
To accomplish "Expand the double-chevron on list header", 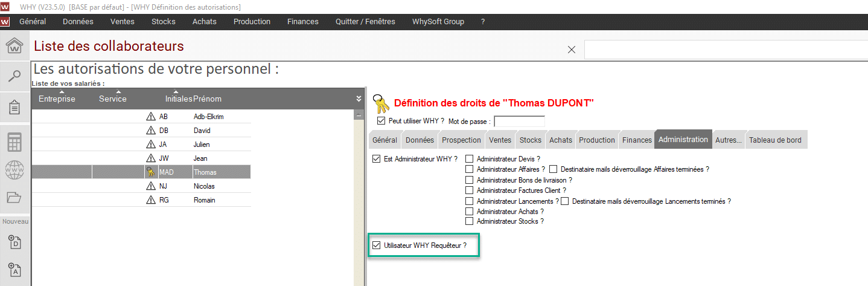I will 359,99.
